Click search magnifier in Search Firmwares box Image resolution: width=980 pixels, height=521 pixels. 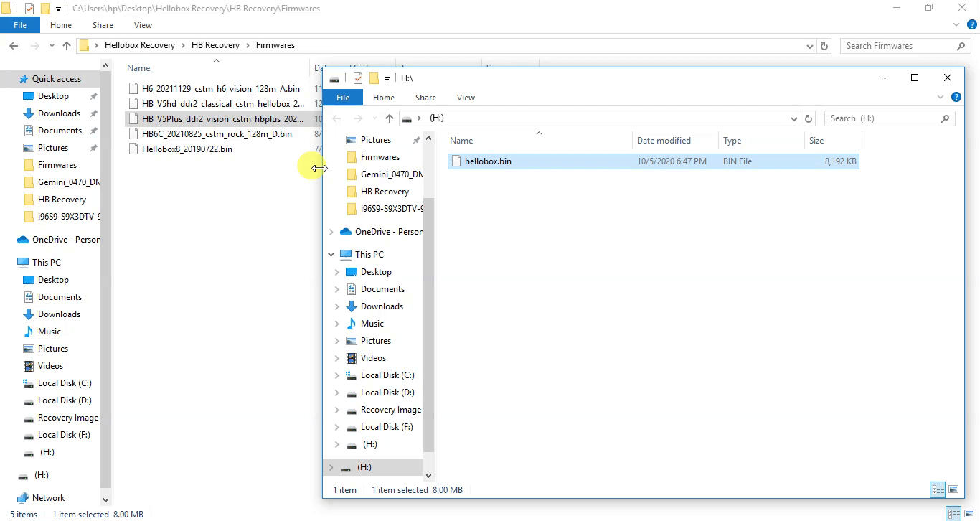(961, 46)
